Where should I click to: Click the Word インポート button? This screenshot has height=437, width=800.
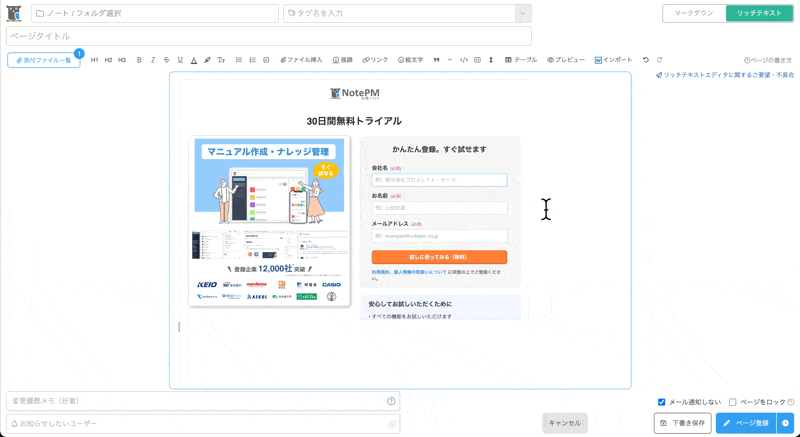pyautogui.click(x=613, y=60)
